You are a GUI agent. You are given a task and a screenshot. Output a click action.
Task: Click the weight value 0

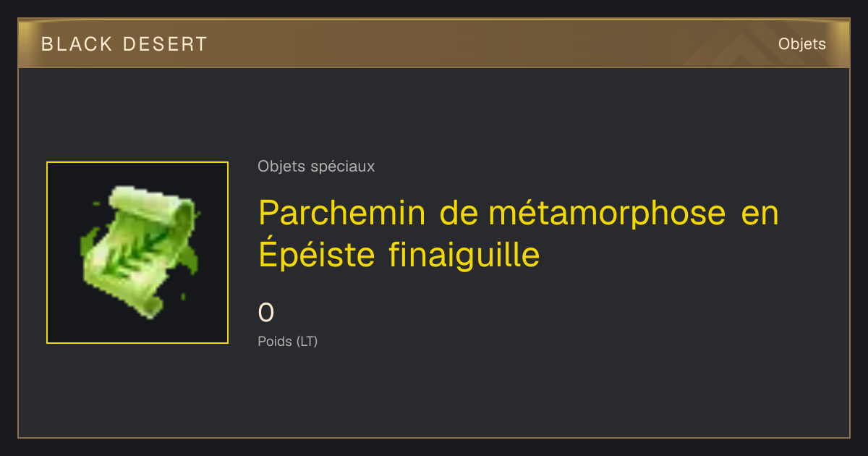coord(266,313)
